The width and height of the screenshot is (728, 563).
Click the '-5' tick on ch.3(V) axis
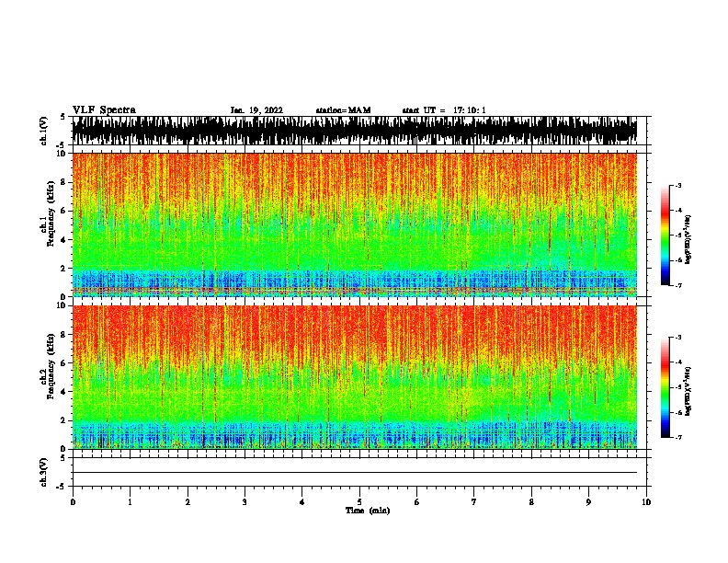pyautogui.click(x=62, y=487)
